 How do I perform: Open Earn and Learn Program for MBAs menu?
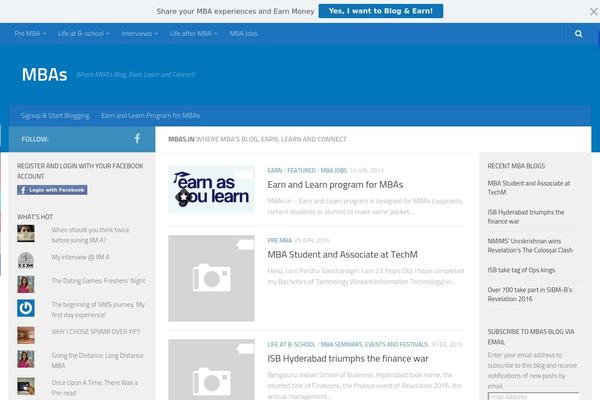(x=150, y=116)
